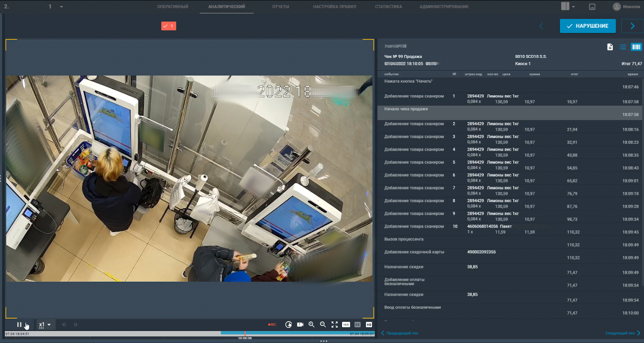
Task: Toggle the CC captions button
Action: coord(357,324)
